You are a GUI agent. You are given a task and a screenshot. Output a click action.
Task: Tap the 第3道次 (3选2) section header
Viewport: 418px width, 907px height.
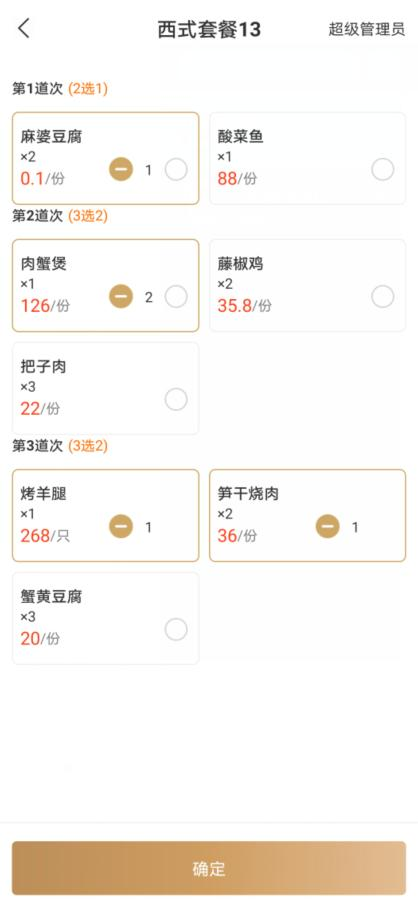coord(60,446)
